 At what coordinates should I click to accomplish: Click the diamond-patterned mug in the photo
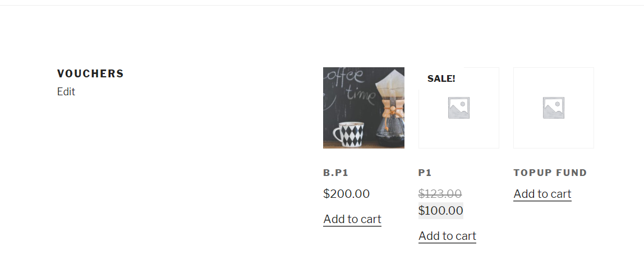pyautogui.click(x=349, y=134)
